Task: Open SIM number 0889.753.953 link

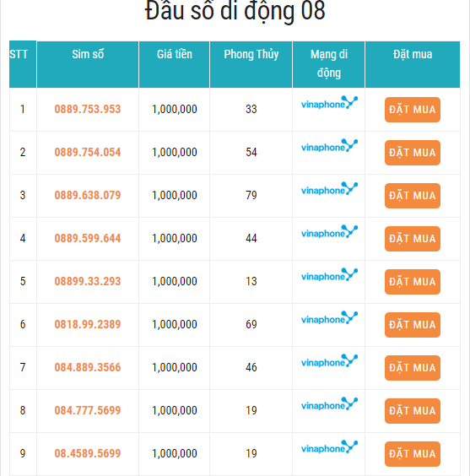Action: point(88,109)
